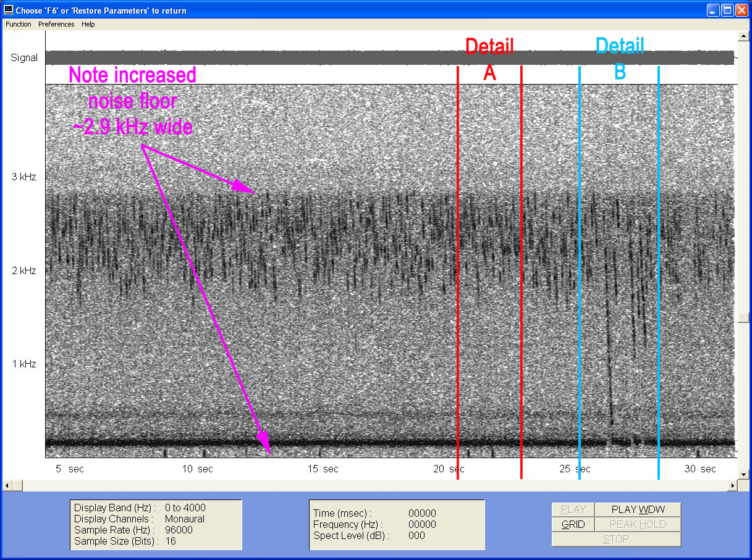Click the '15 sec' time axis label

pos(323,469)
